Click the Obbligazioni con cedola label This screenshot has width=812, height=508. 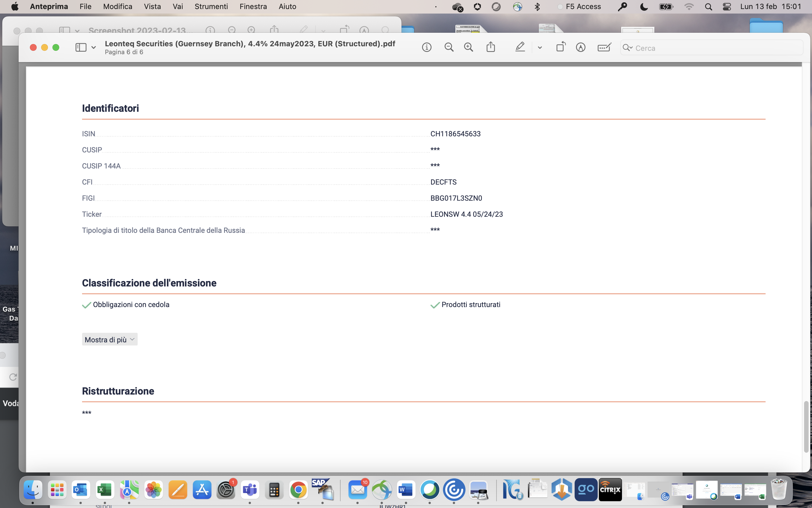pos(131,305)
